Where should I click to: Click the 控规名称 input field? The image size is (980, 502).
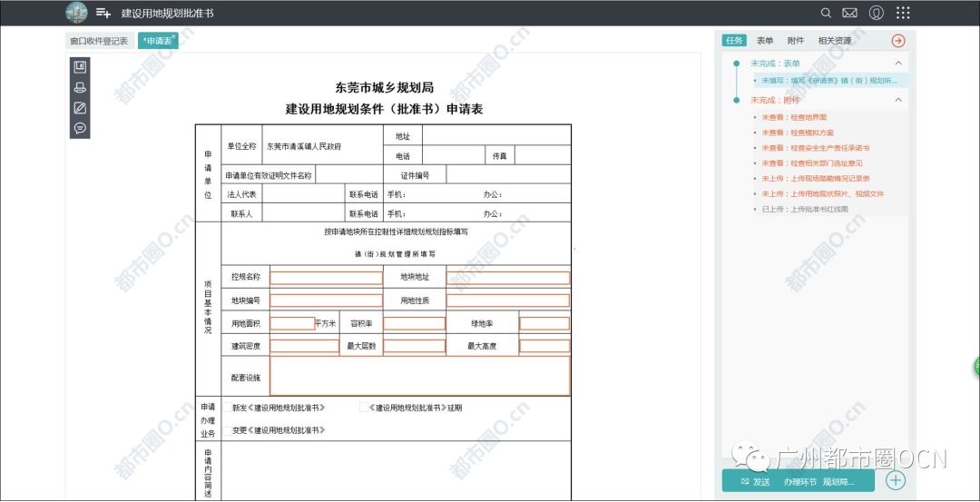[327, 278]
